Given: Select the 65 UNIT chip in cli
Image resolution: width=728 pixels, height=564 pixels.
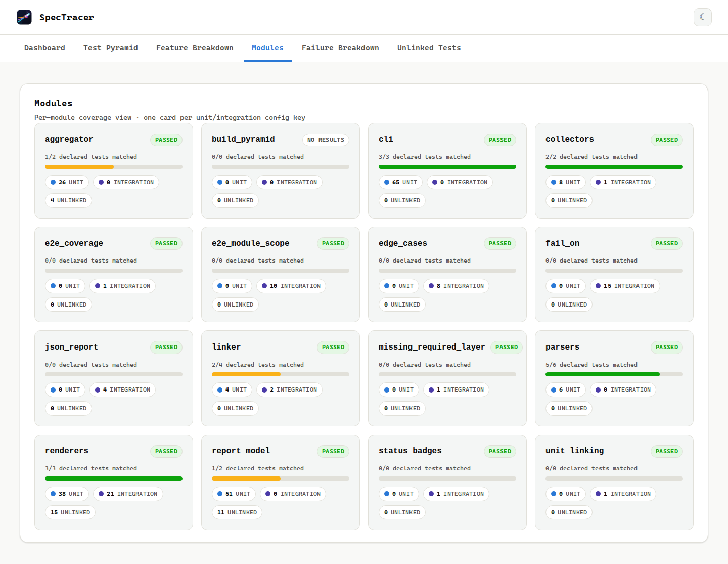Looking at the screenshot, I should tap(401, 182).
